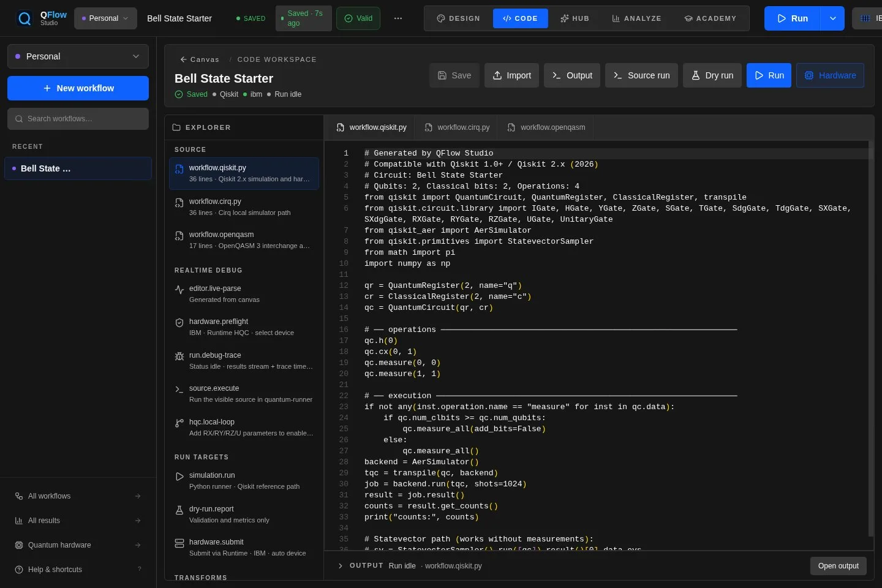Click the Bell State Starter title in top bar
The height and width of the screenshot is (588, 882).
(179, 18)
